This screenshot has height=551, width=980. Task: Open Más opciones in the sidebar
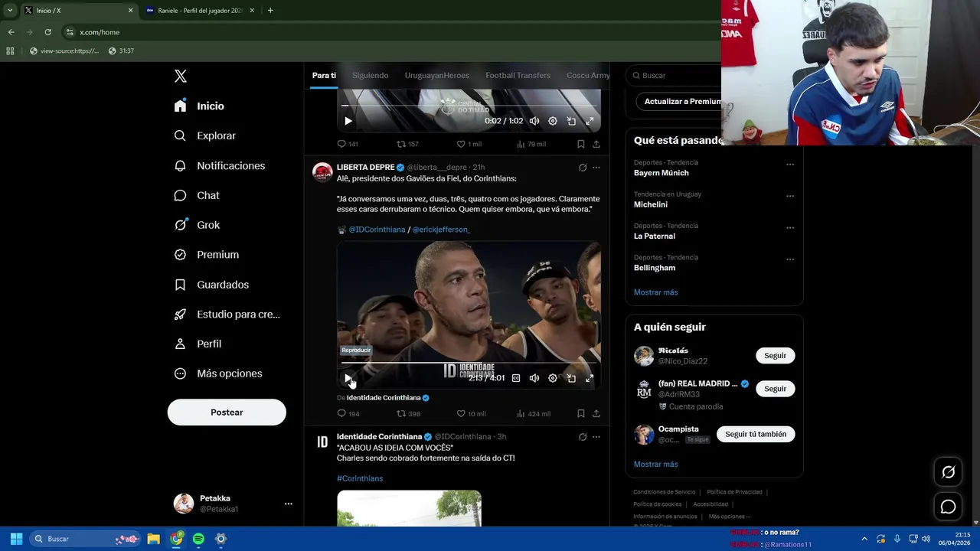[x=218, y=373]
